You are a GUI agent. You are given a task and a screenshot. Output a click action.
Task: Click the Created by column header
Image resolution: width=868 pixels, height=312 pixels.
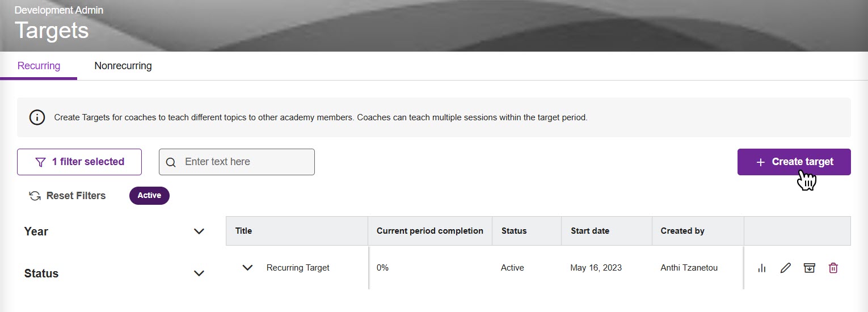(x=682, y=231)
